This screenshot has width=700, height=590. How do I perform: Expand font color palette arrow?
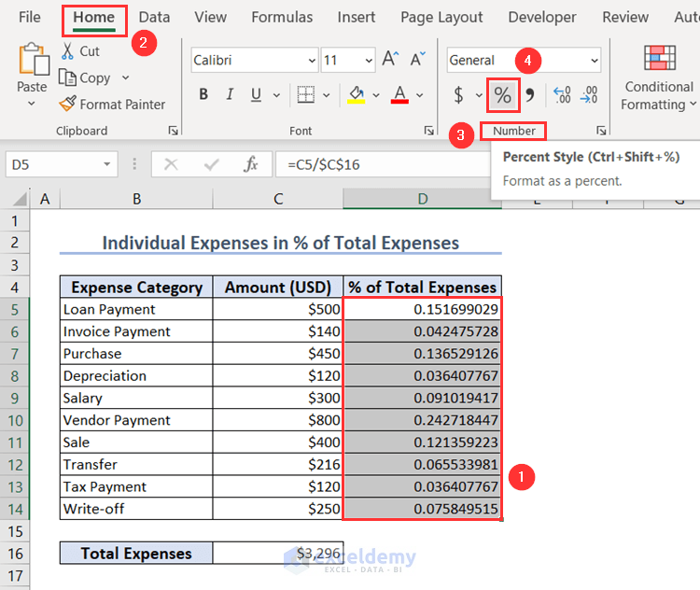point(420,95)
